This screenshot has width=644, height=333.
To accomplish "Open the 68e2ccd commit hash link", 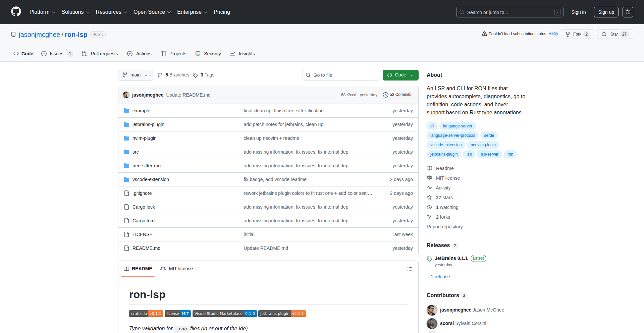I will pos(348,95).
